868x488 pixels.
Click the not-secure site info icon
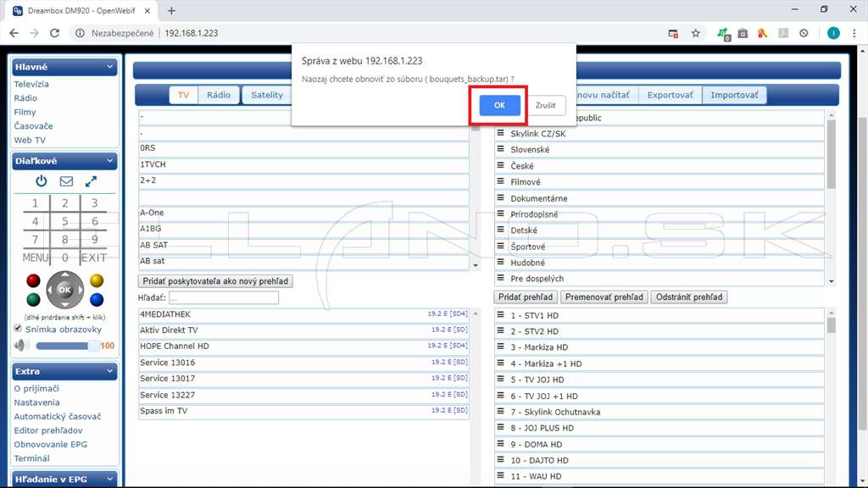click(80, 33)
